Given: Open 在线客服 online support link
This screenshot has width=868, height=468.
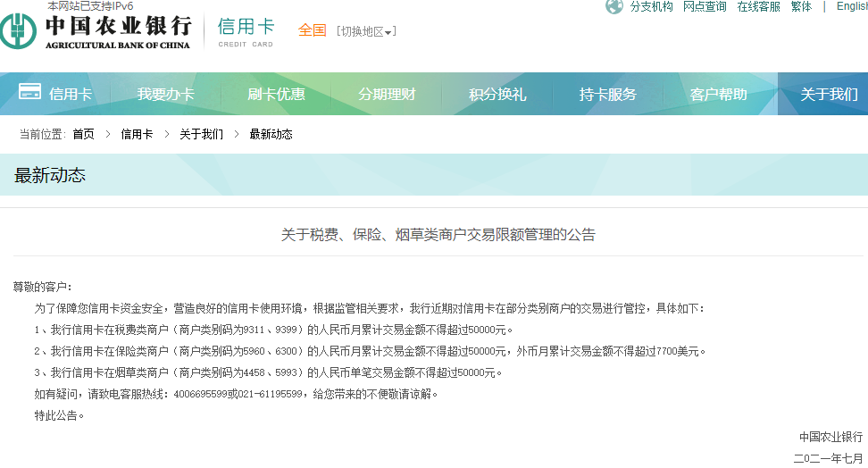Looking at the screenshot, I should (x=758, y=6).
